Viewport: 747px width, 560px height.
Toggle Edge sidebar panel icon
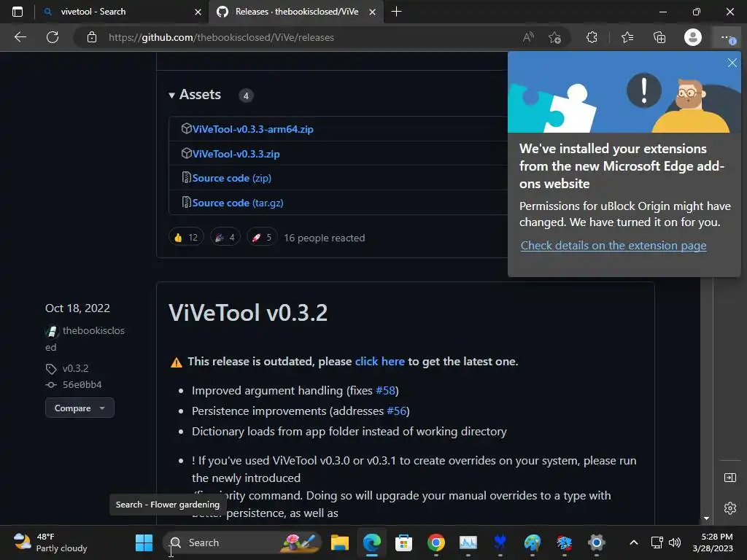click(729, 478)
